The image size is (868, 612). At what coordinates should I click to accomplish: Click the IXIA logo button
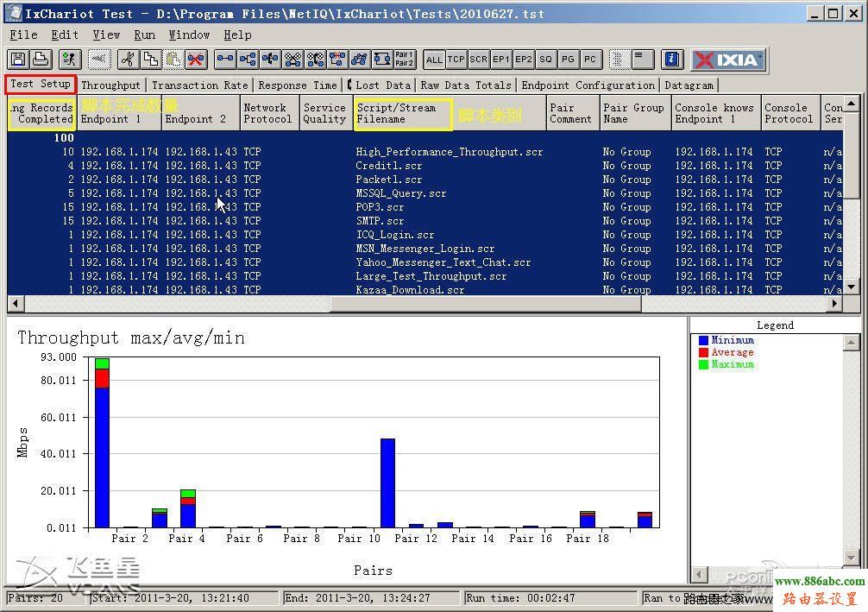pyautogui.click(x=728, y=60)
